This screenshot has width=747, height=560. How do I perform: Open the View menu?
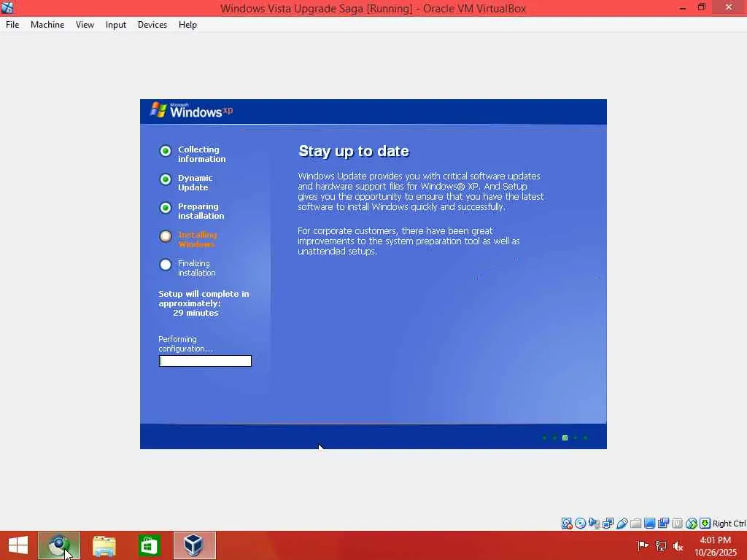[85, 25]
